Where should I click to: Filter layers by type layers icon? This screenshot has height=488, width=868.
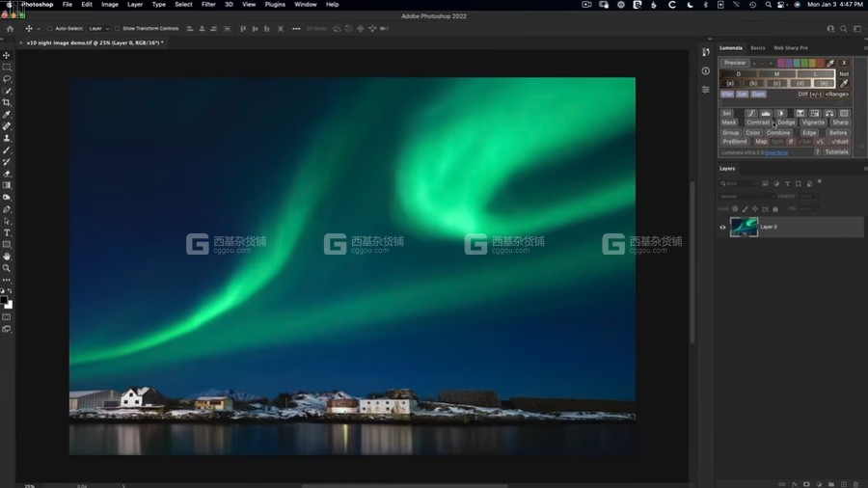pos(787,183)
